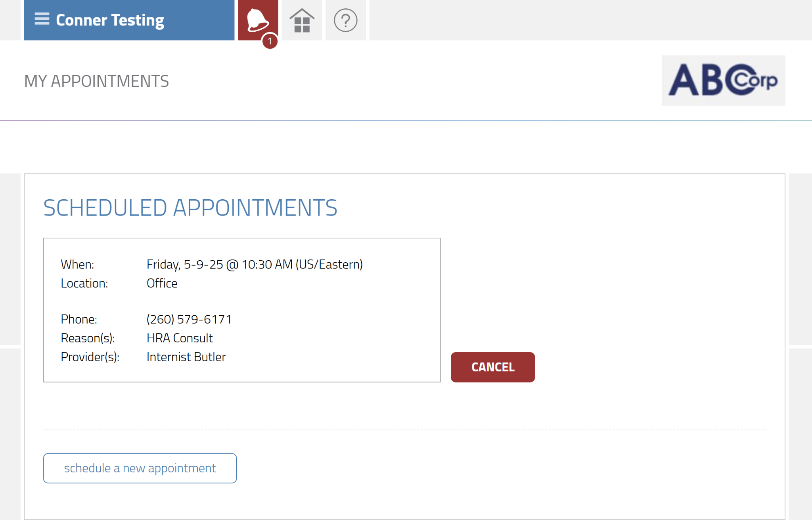This screenshot has height=532, width=812.
Task: Open the help question mark icon
Action: [x=345, y=21]
